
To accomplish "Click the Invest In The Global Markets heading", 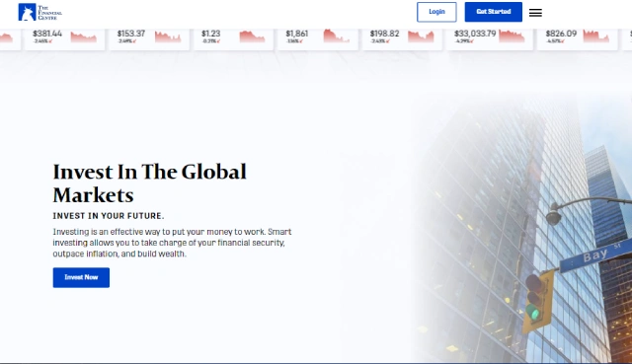I will (149, 183).
